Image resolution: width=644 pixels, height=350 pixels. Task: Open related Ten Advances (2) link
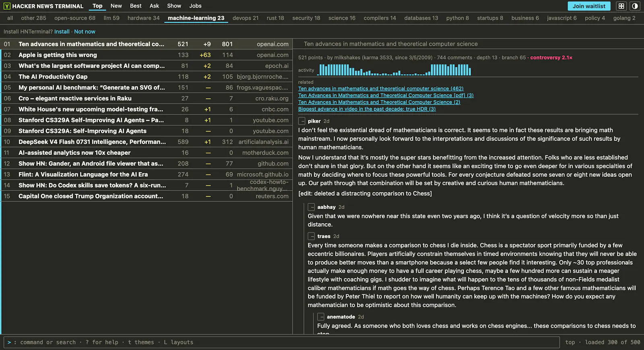pyautogui.click(x=379, y=102)
